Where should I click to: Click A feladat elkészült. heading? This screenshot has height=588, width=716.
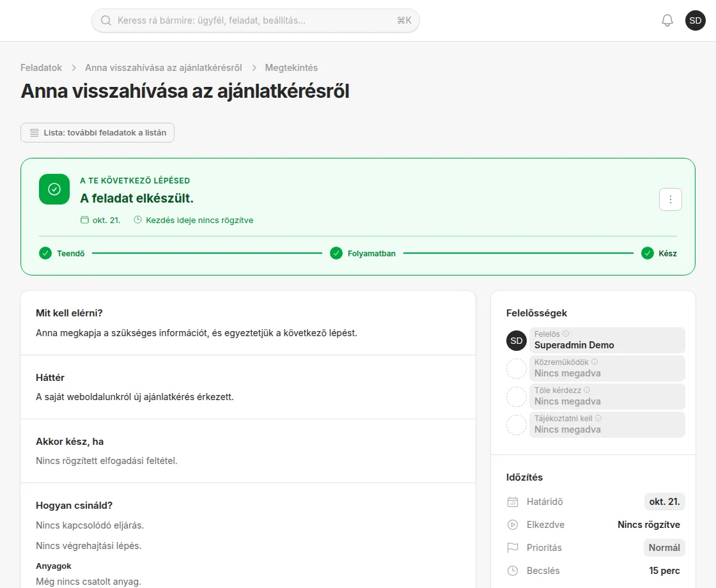(x=137, y=198)
